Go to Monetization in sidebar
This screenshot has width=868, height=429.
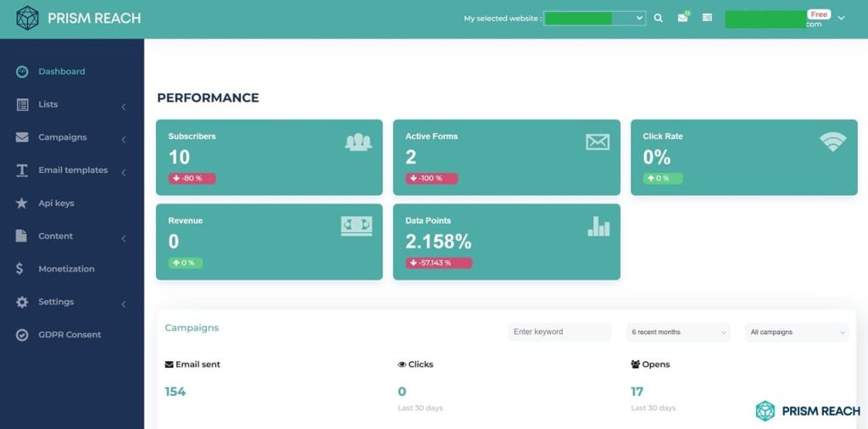(66, 269)
